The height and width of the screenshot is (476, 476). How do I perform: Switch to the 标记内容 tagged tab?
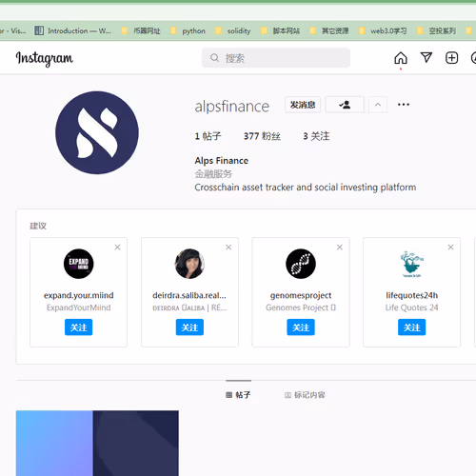305,395
